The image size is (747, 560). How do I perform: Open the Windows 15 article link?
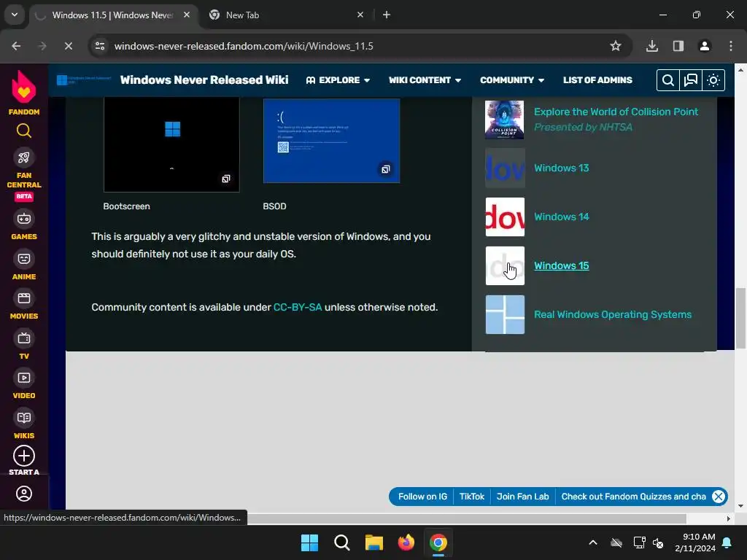(561, 265)
